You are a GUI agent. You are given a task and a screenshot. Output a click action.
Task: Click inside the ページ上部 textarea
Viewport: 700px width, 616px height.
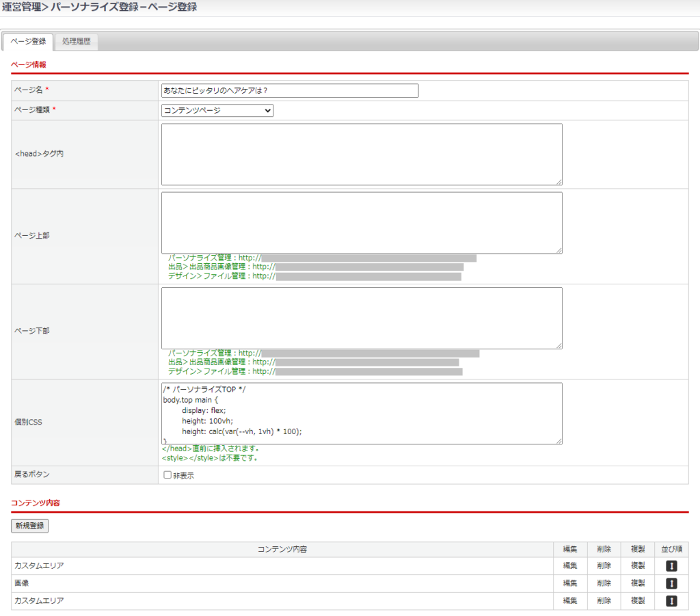pyautogui.click(x=362, y=223)
